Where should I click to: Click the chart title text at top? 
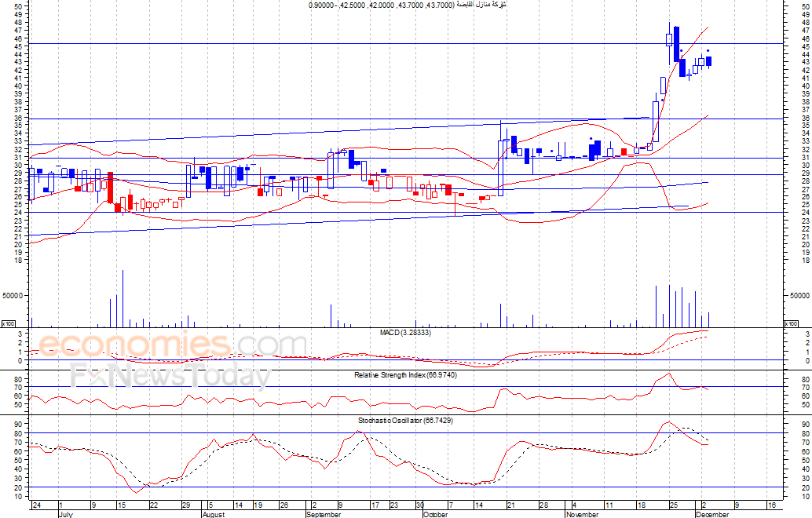(x=408, y=5)
